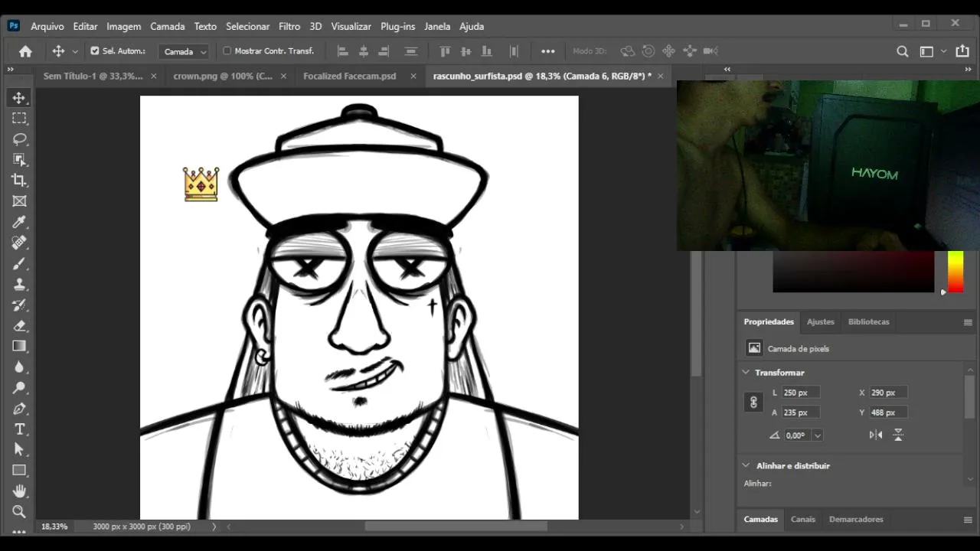The height and width of the screenshot is (551, 980).
Task: Collapse the Transformar section
Action: click(746, 372)
